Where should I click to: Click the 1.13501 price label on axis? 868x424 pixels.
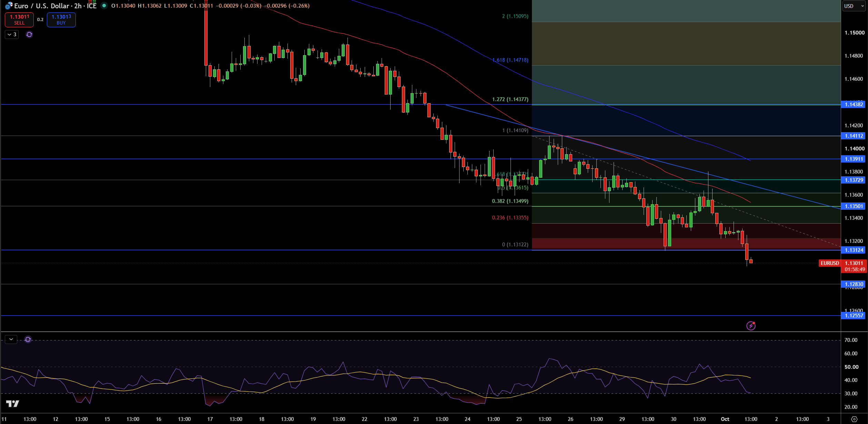(854, 206)
